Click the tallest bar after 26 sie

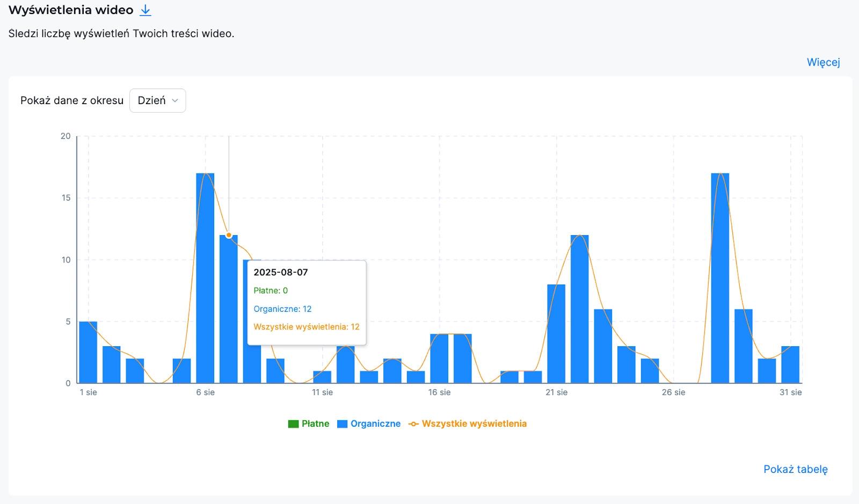[720, 278]
